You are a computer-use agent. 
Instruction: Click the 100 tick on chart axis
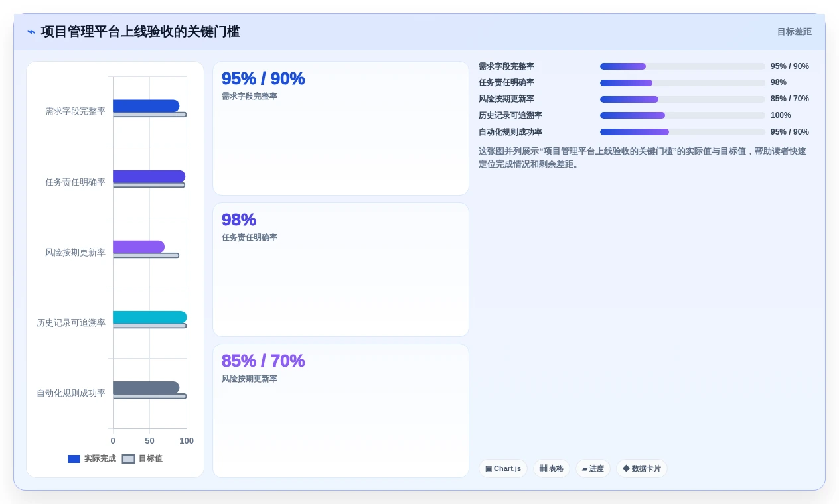tap(187, 441)
